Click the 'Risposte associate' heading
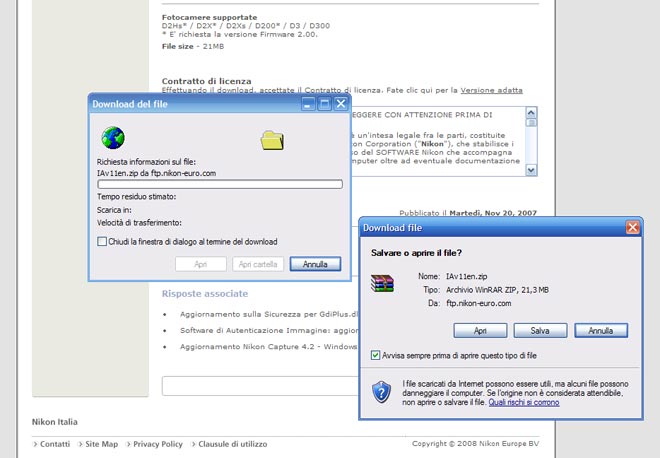 pos(205,293)
